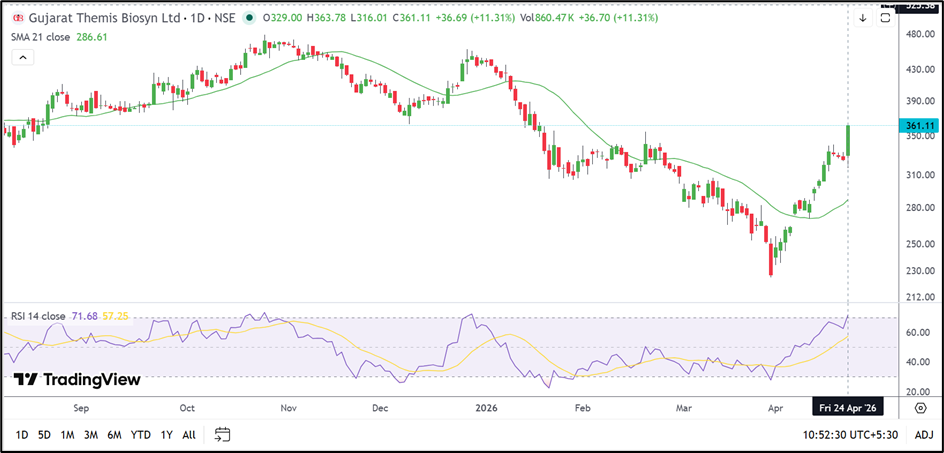This screenshot has width=944, height=453.
Task: Click the green market status dot
Action: tap(251, 18)
